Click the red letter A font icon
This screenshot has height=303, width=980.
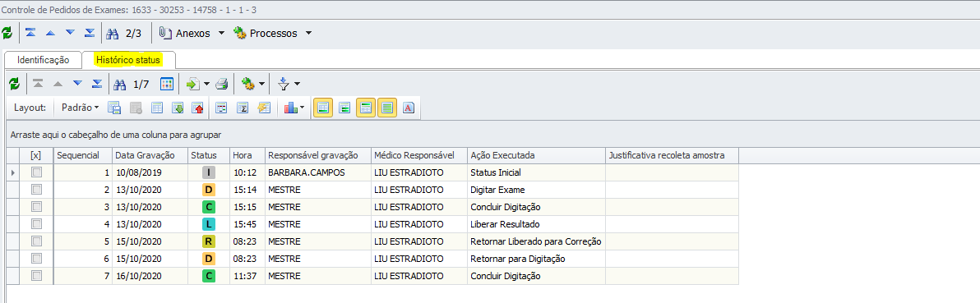click(408, 108)
